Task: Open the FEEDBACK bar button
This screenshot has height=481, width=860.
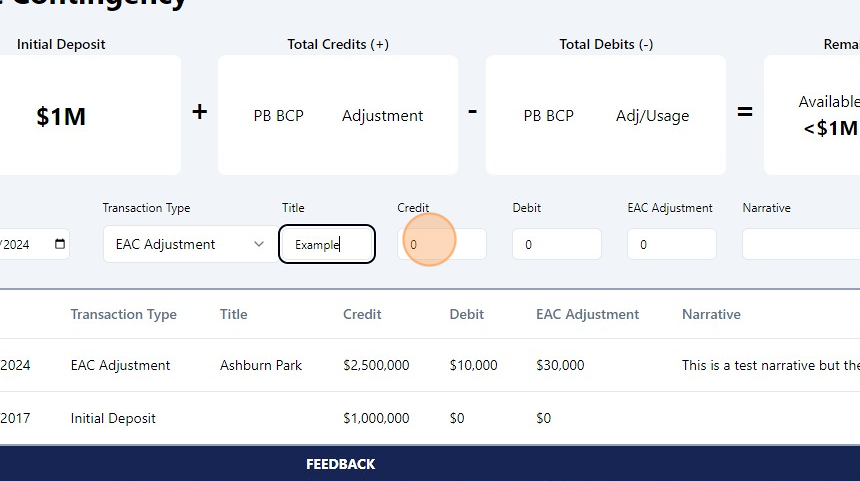Action: [340, 464]
